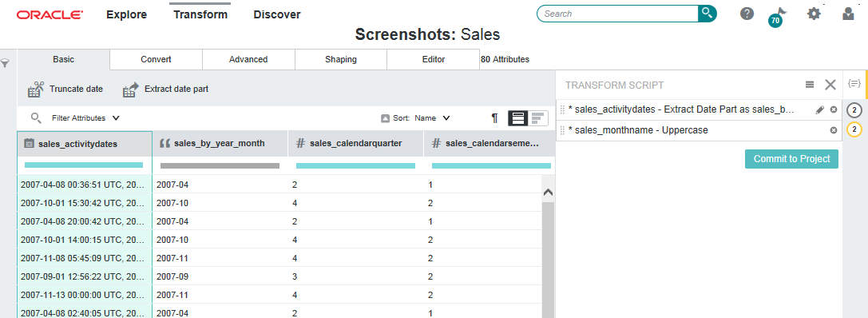Open the transform script hamburger menu
The image size is (868, 318).
pyautogui.click(x=810, y=85)
